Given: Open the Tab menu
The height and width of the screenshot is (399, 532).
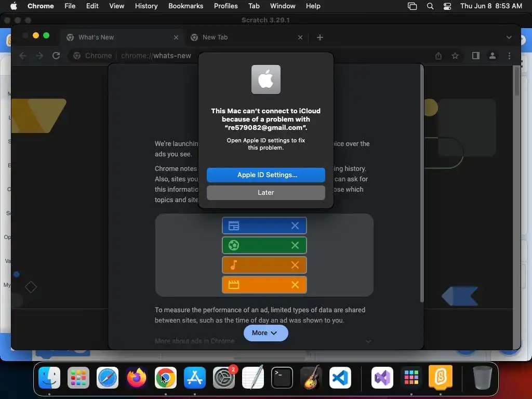Looking at the screenshot, I should pos(254,6).
